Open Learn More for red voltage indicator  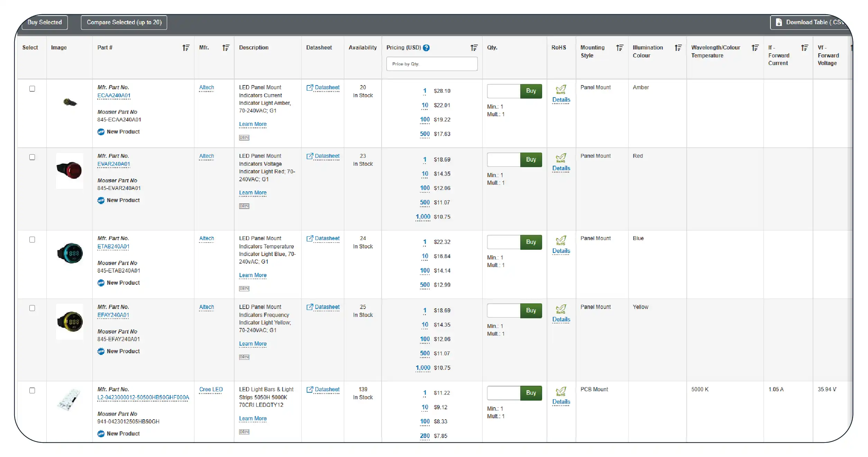point(253,193)
